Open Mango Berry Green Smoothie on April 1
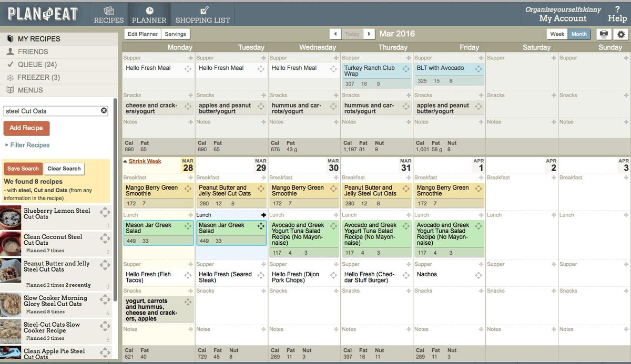Image resolution: width=631 pixels, height=364 pixels. 442,191
